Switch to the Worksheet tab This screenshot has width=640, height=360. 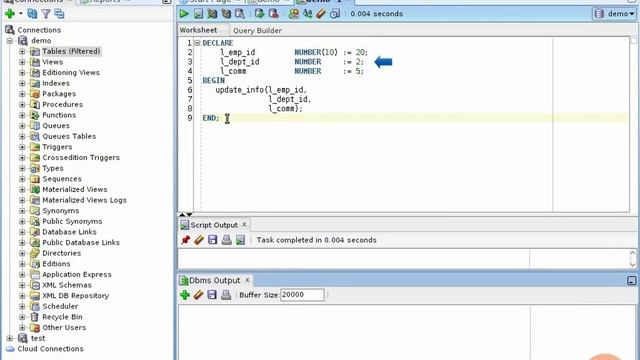(199, 30)
